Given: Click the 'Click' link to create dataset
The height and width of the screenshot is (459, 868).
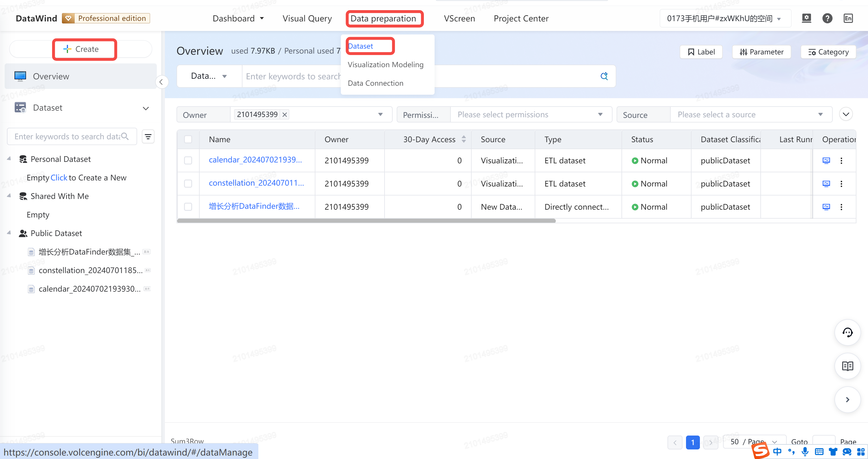Looking at the screenshot, I should click(59, 178).
